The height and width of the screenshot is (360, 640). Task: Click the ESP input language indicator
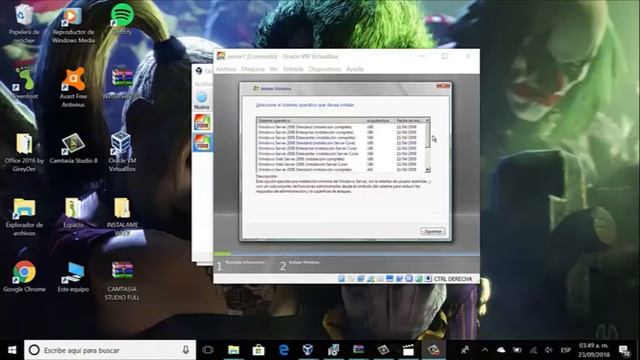click(565, 350)
